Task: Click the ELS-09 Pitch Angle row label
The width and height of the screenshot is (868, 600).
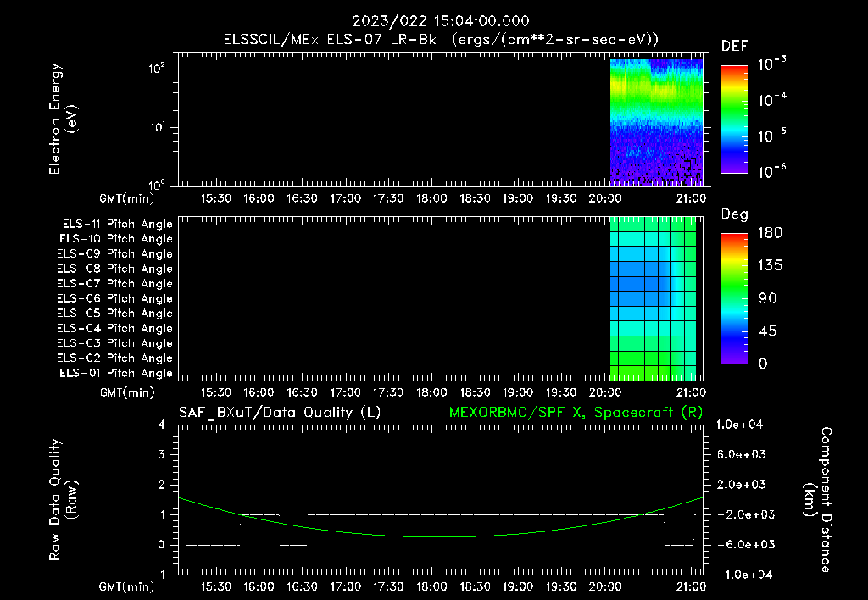Action: [114, 254]
